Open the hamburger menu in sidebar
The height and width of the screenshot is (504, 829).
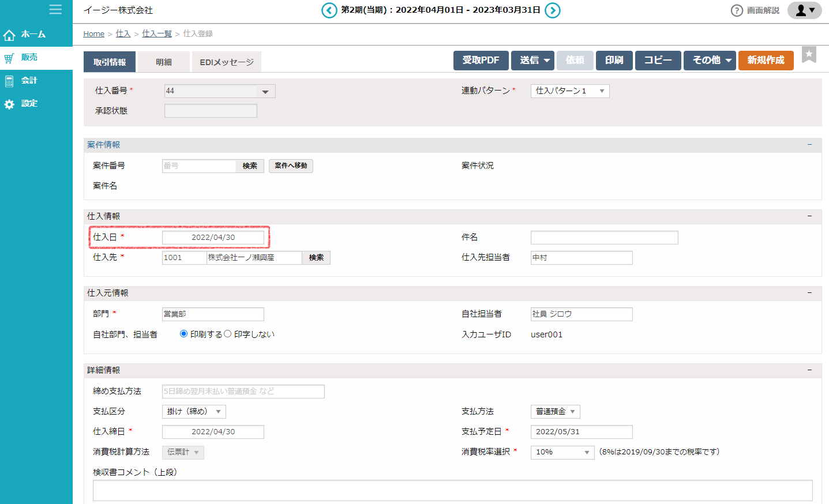pyautogui.click(x=55, y=9)
